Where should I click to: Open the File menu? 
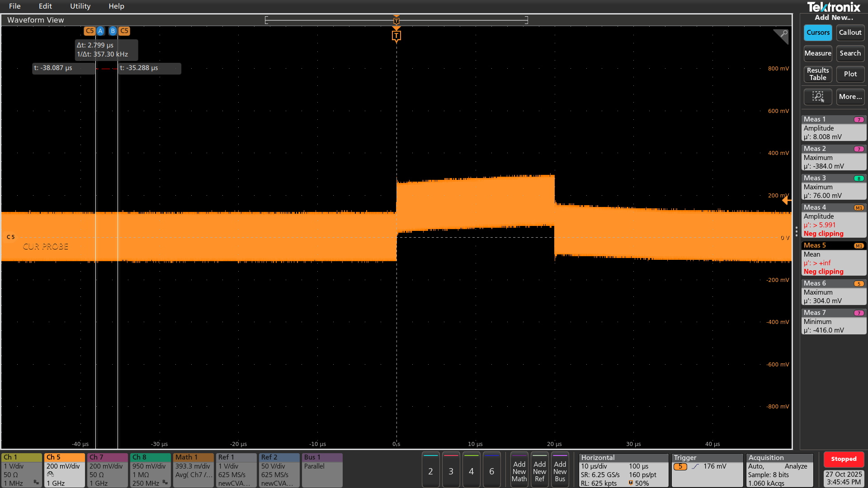15,6
